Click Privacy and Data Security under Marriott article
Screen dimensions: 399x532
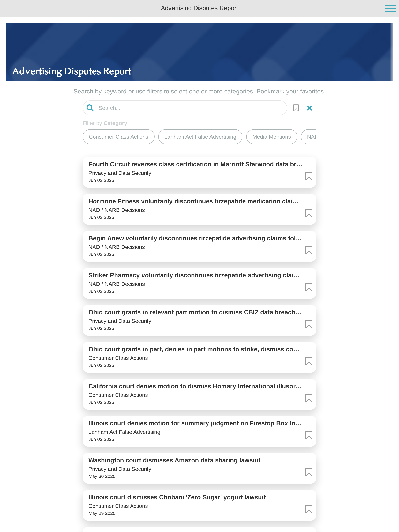coord(120,173)
